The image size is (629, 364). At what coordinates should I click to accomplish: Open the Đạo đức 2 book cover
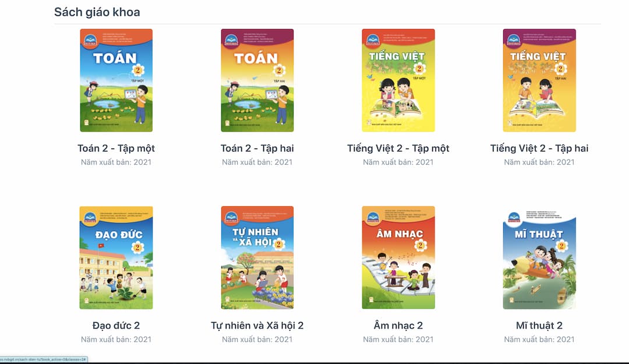tap(116, 257)
